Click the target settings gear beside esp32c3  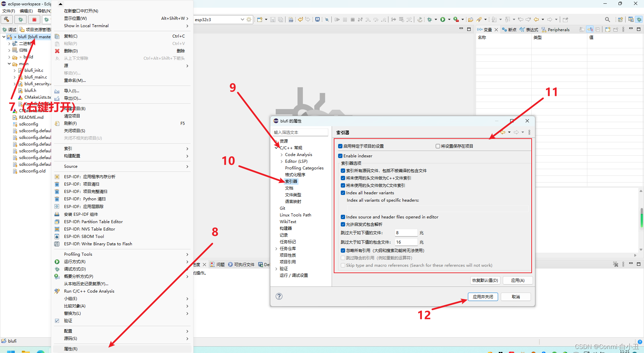click(249, 19)
